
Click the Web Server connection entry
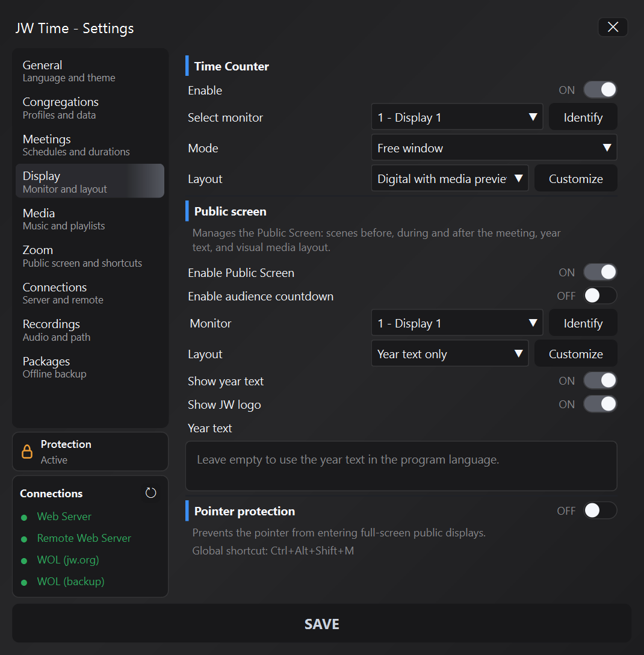tap(64, 517)
